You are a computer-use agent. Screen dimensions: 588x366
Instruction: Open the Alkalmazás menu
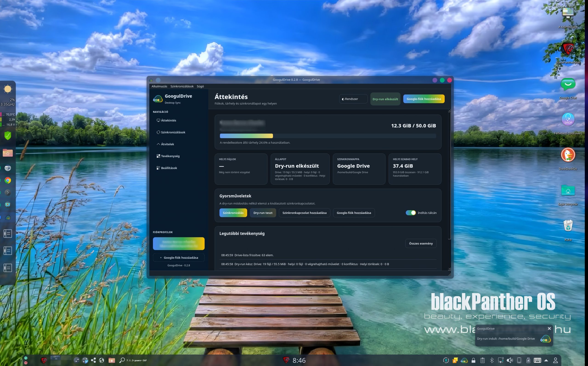tap(159, 86)
